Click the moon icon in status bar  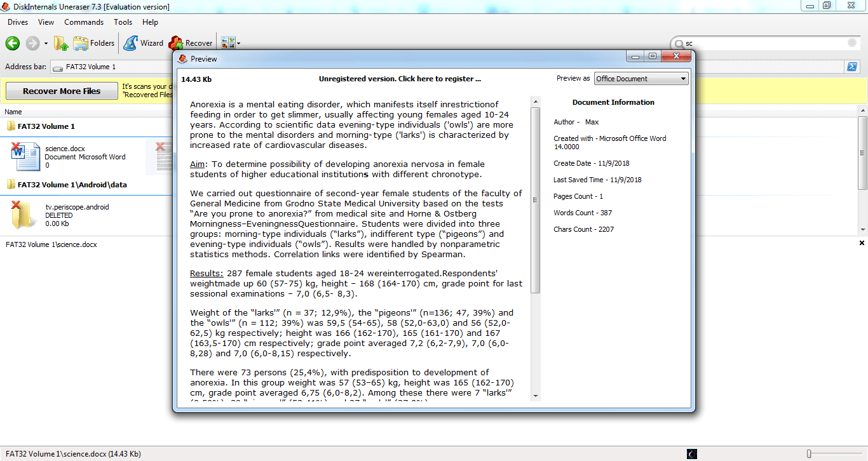[692, 454]
